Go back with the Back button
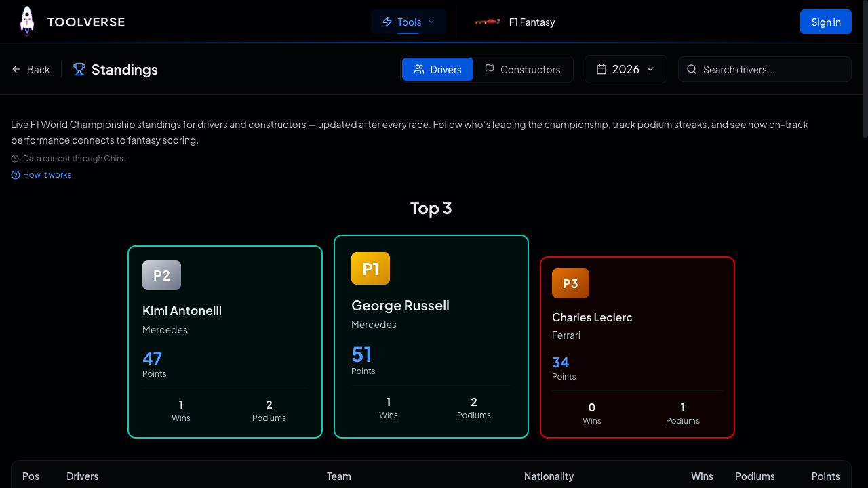This screenshot has width=868, height=488. click(x=31, y=69)
